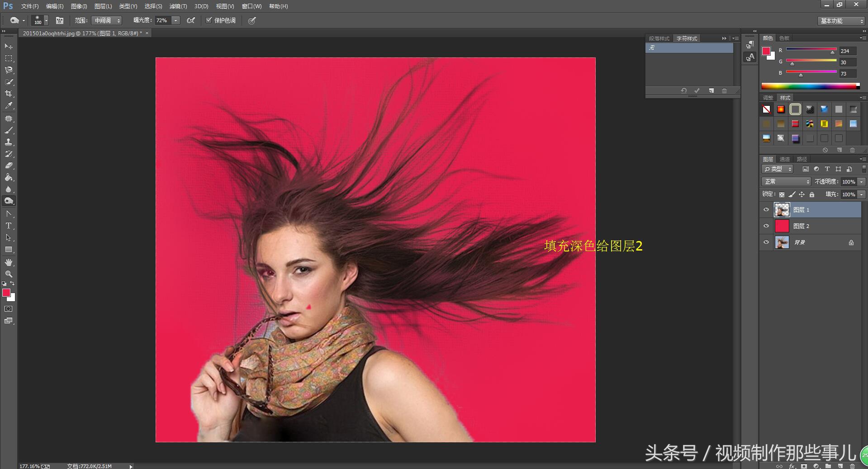The image size is (868, 469).
Task: Click the foreground color swatch in toolbar
Action: (6, 293)
